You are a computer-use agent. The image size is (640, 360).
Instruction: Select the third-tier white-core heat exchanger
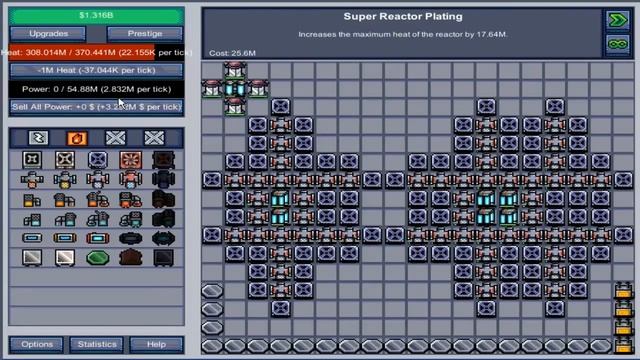(98, 179)
